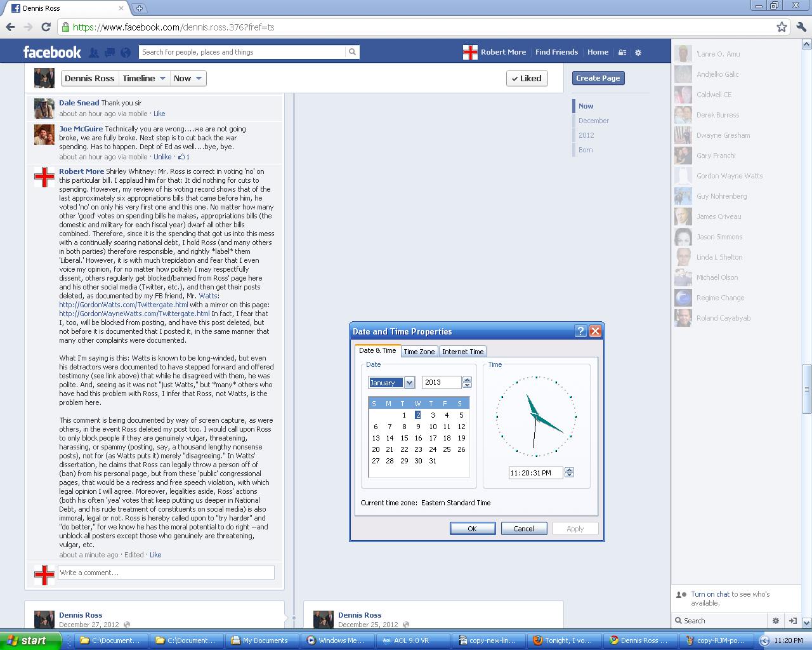The image size is (812, 650).
Task: Open the My Documents taskbar item
Action: [x=261, y=640]
